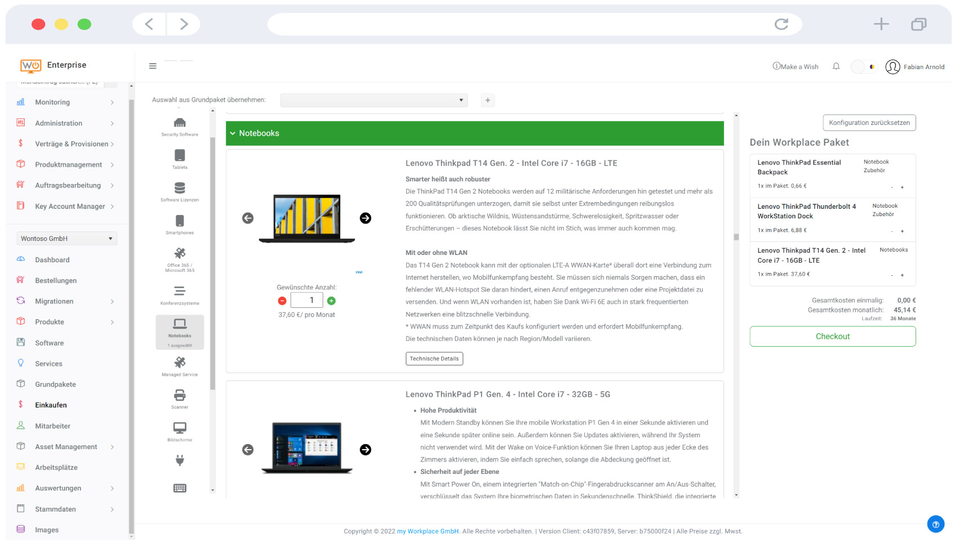The image size is (955, 560).
Task: Toggle dark mode in the top bar
Action: (864, 66)
